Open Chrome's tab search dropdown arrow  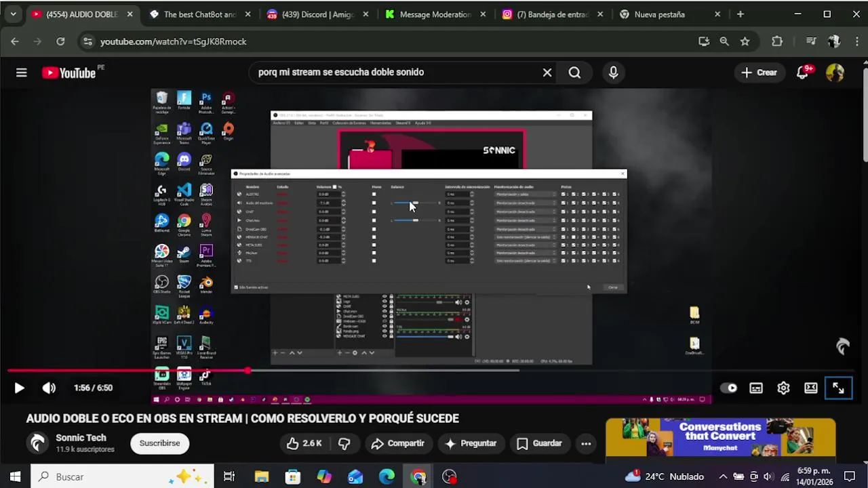(13, 14)
